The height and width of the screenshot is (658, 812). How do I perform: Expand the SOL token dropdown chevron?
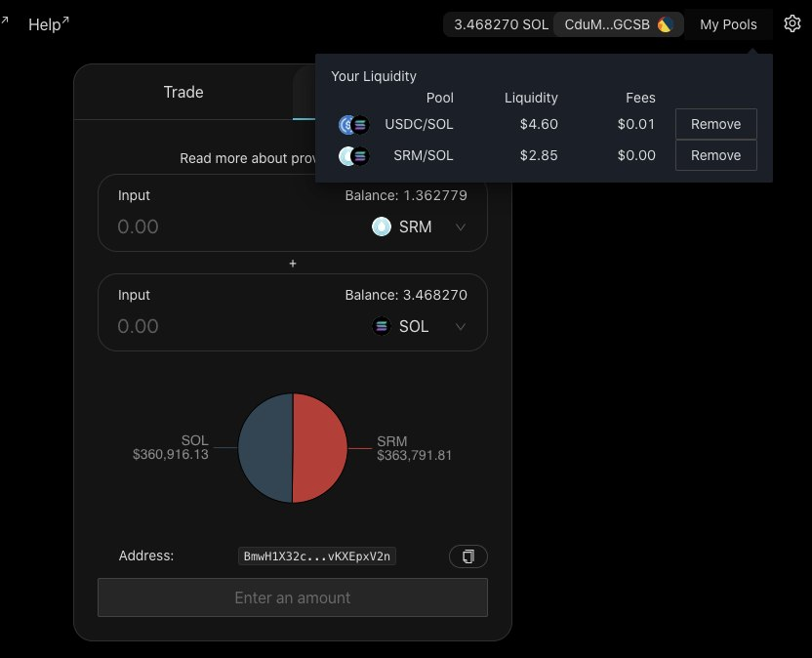461,326
